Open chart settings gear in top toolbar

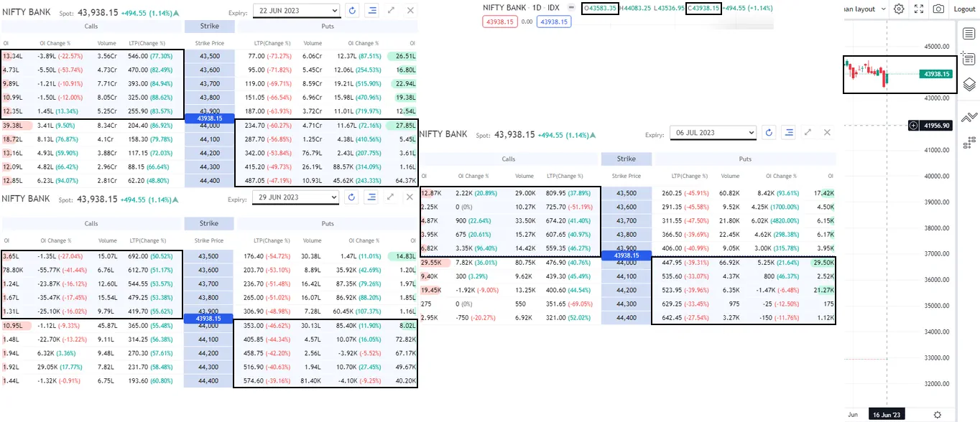899,9
